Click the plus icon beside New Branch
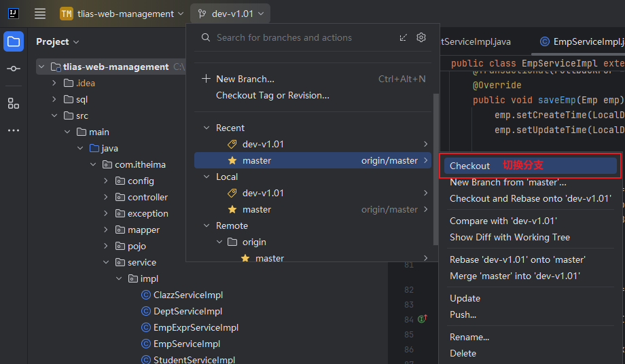Viewport: 625px width, 364px height. click(206, 79)
